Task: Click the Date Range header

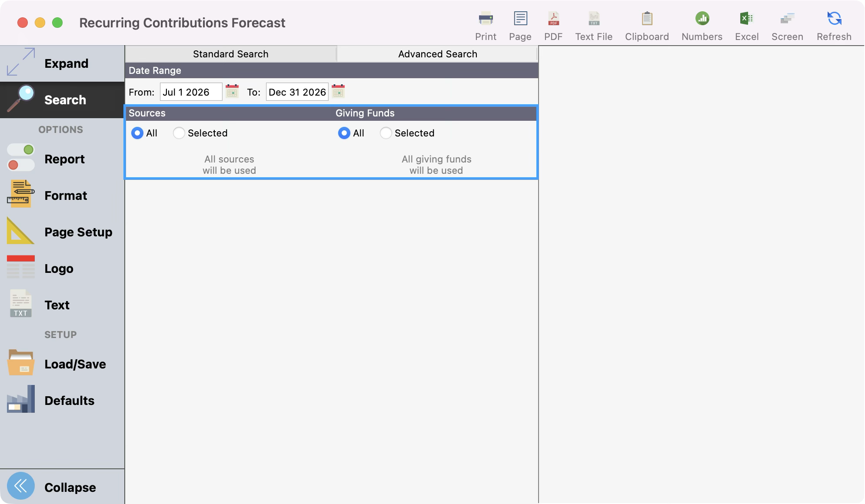Action: pyautogui.click(x=332, y=70)
